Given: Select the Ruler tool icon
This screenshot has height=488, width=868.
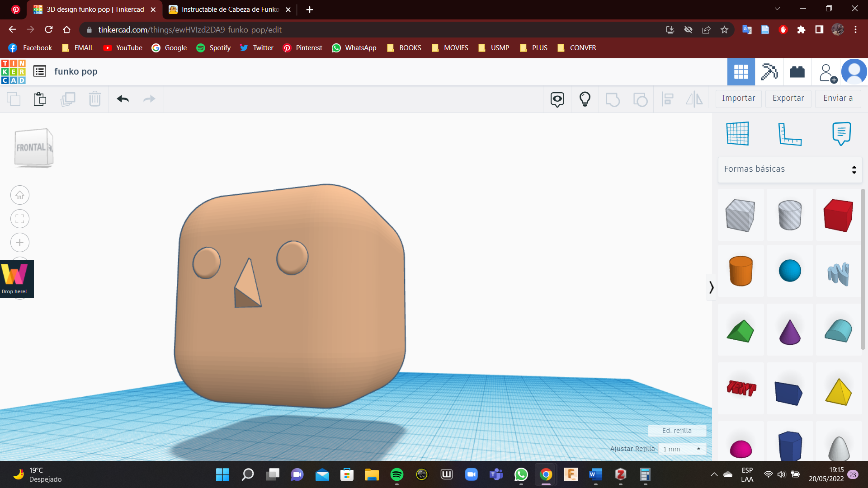Looking at the screenshot, I should click(x=789, y=134).
